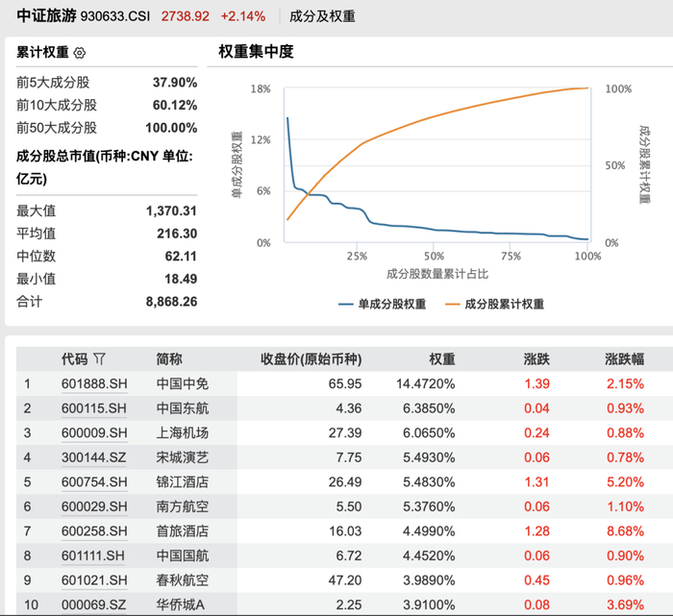
Task: Click the 最小值 value 18.49
Action: tap(181, 279)
